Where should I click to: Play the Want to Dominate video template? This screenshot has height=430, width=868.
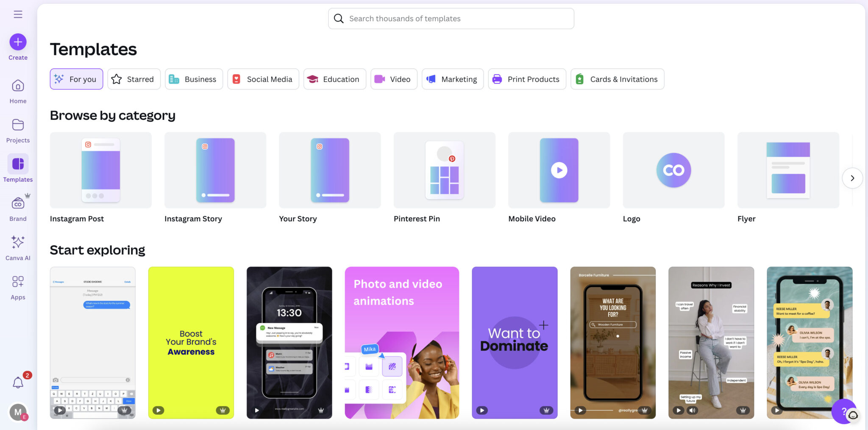[482, 410]
